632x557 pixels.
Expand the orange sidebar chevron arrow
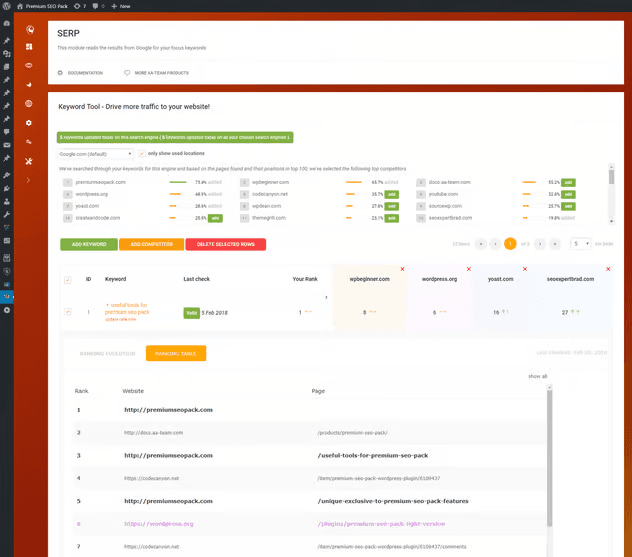pos(28,180)
